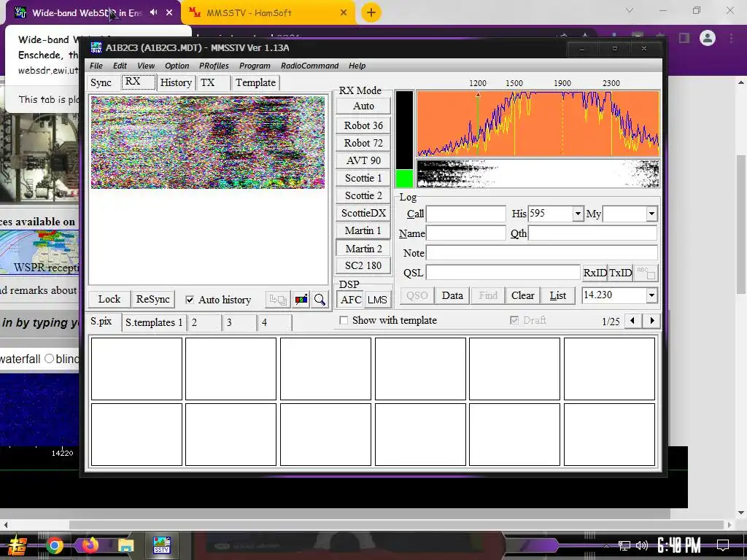747x560 pixels.
Task: Open Firefox from the taskbar
Action: (90, 545)
